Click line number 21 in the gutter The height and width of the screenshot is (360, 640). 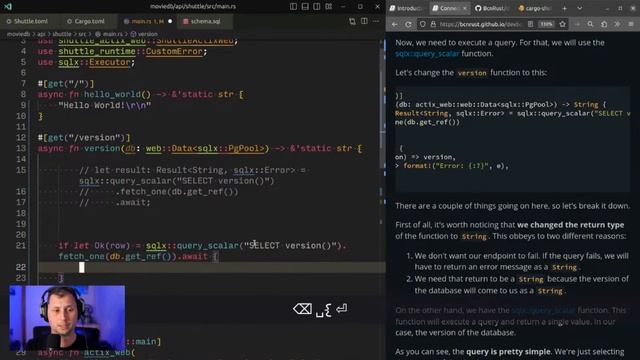(x=21, y=246)
